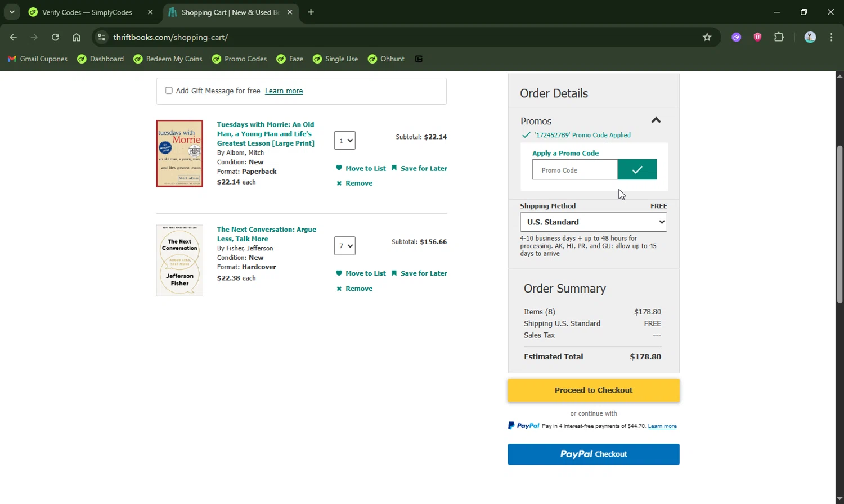This screenshot has width=844, height=504.
Task: Open the Chrome profile avatar
Action: click(810, 37)
